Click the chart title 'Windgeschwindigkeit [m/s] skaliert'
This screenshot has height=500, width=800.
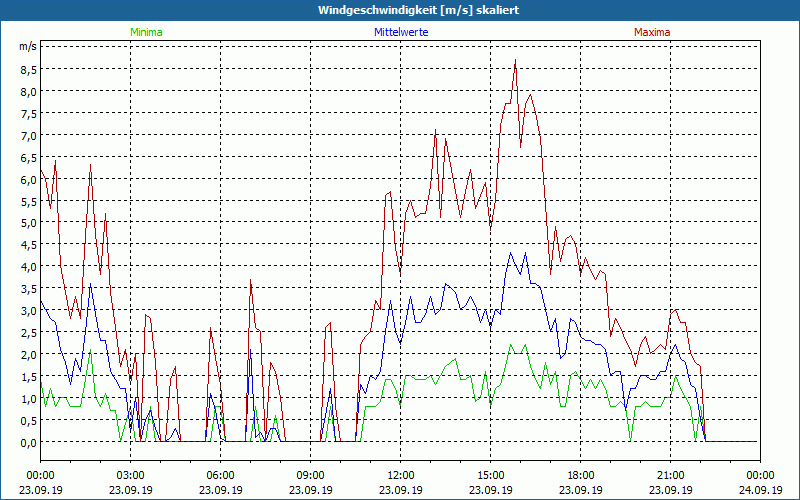tap(418, 10)
